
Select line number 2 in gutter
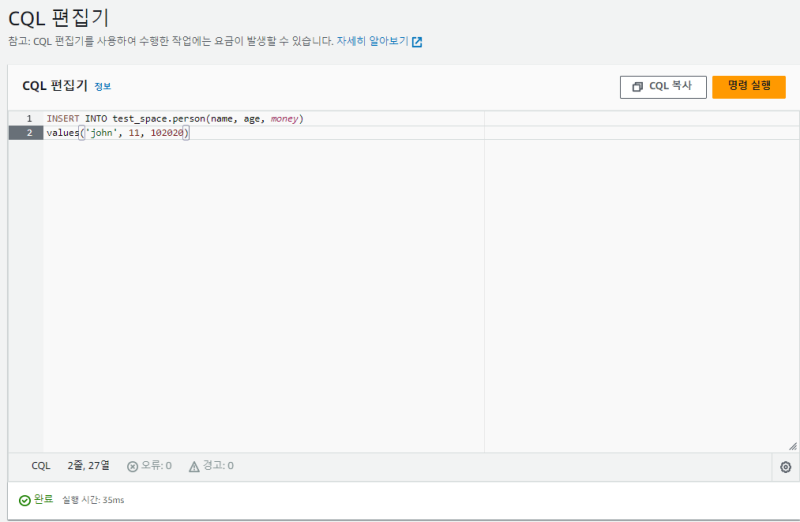29,133
